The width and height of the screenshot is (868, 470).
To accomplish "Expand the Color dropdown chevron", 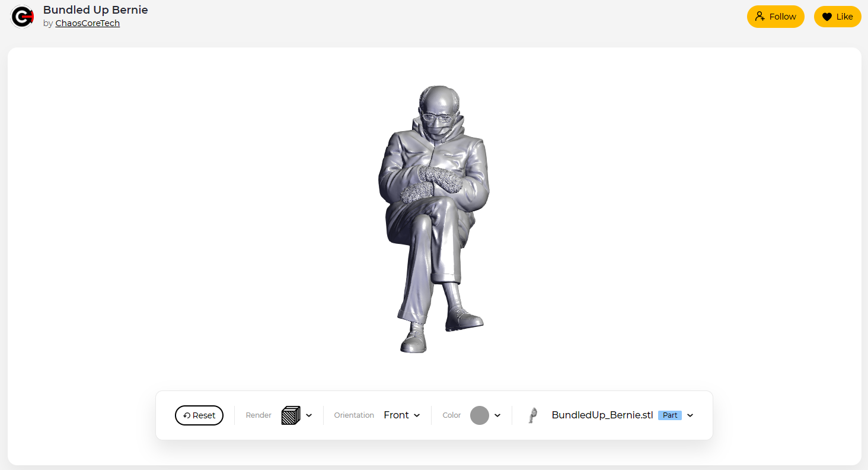I will point(497,415).
